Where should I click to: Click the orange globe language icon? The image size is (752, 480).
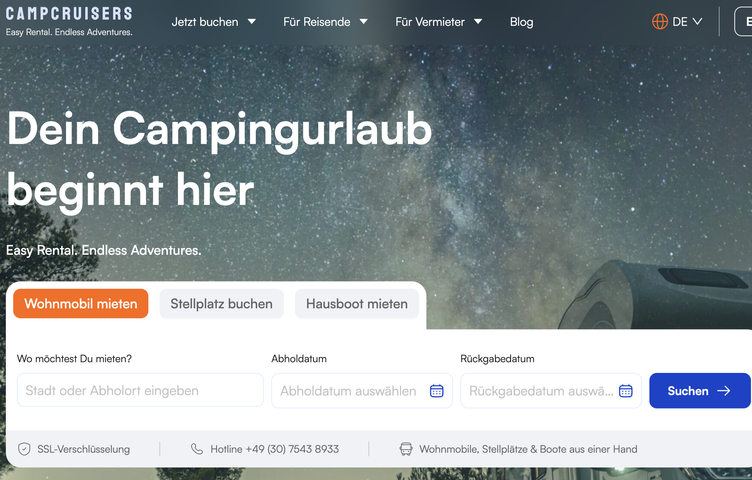pos(660,22)
